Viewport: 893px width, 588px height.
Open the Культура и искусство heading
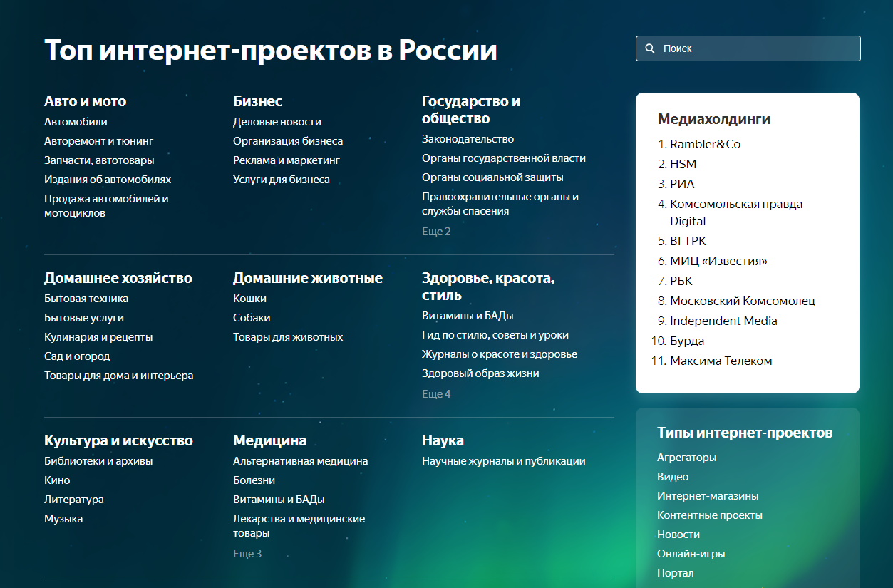(x=118, y=440)
